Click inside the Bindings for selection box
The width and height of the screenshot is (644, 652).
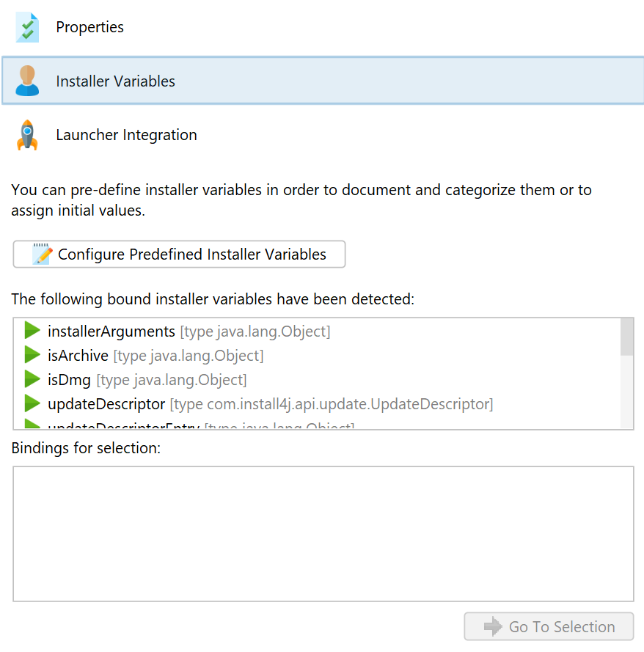tap(323, 534)
